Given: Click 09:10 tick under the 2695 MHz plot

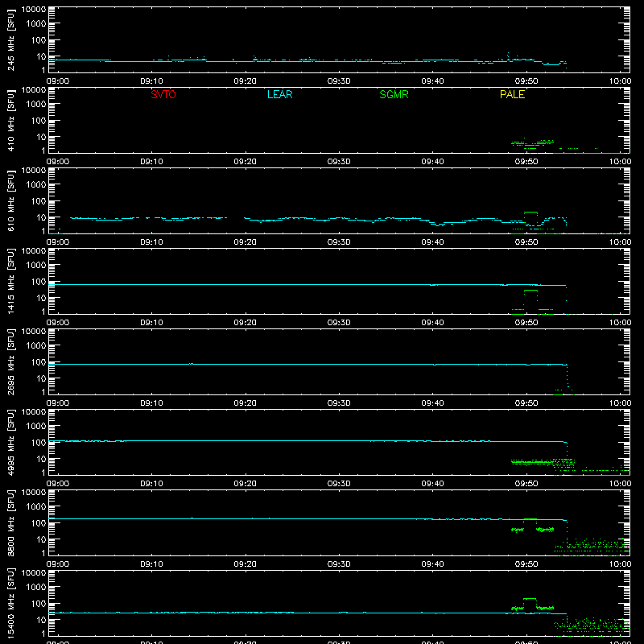Looking at the screenshot, I should (151, 403).
